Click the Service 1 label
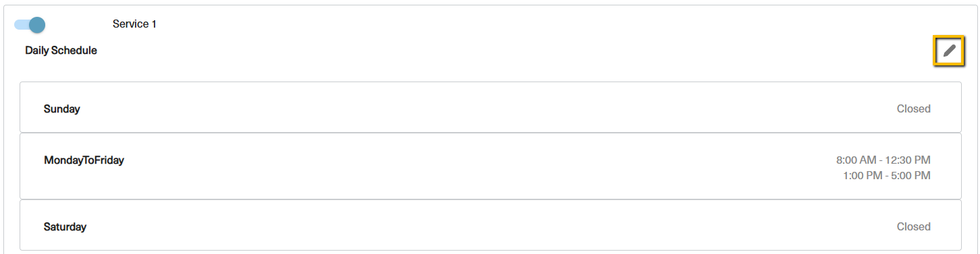 [134, 24]
